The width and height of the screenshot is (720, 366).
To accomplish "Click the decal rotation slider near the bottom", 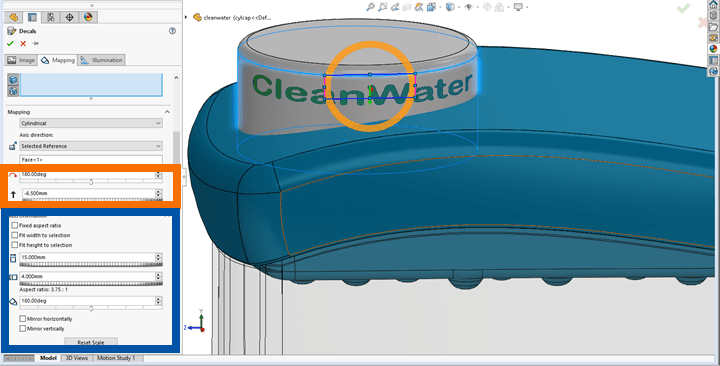I will coord(91,308).
